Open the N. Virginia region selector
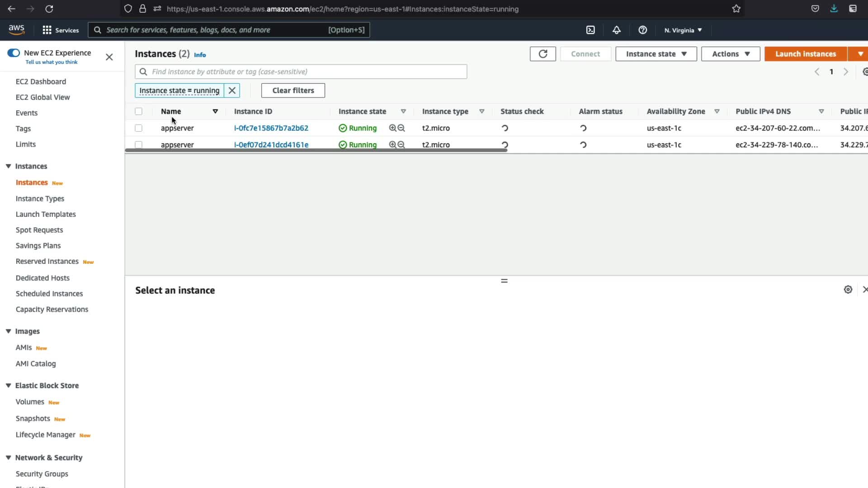868x488 pixels. 683,30
